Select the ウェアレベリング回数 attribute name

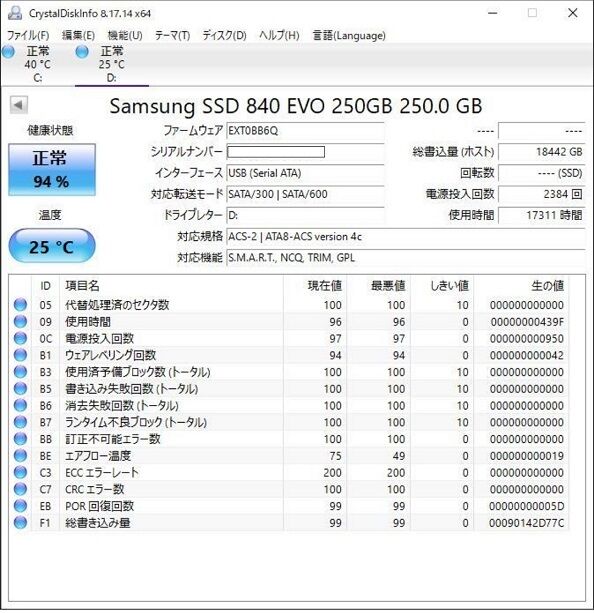(111, 355)
